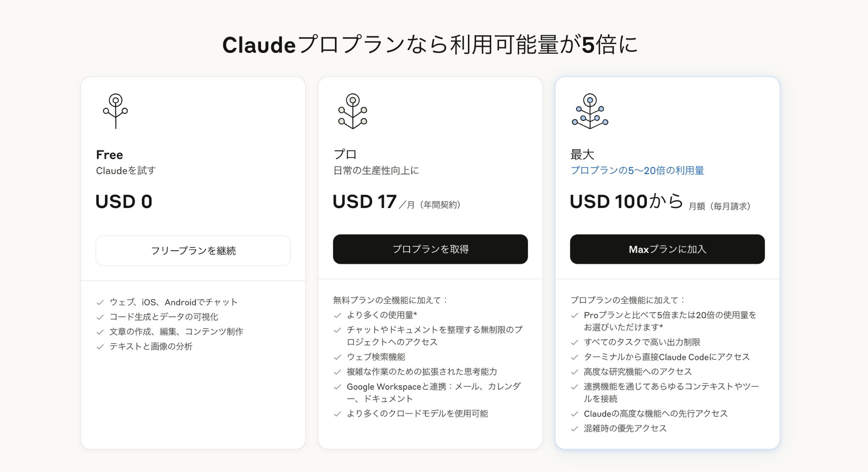Click the Free plan sprout icon

click(115, 111)
